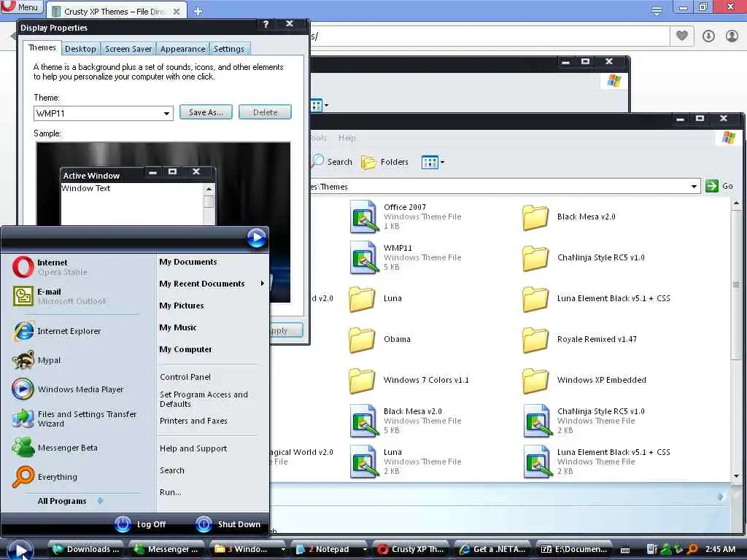Open Control Panel from Start menu

pyautogui.click(x=185, y=377)
